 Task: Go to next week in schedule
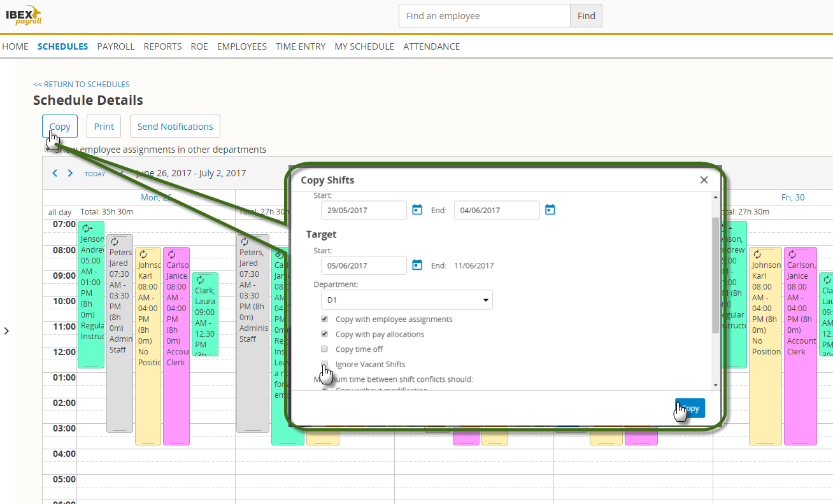pos(70,173)
